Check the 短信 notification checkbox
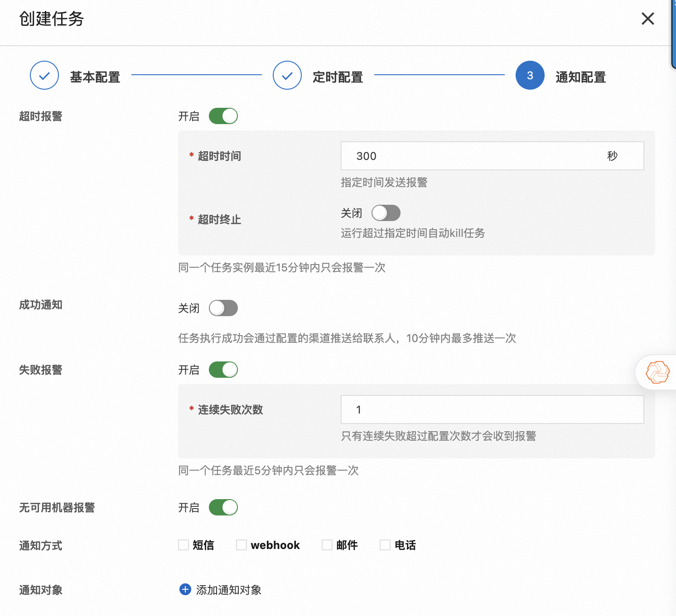This screenshot has height=616, width=676. (183, 545)
